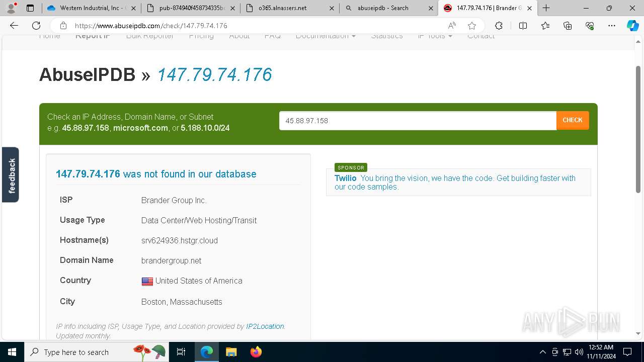The height and width of the screenshot is (362, 644).
Task: Click the browser address bar URL
Action: coord(151,26)
